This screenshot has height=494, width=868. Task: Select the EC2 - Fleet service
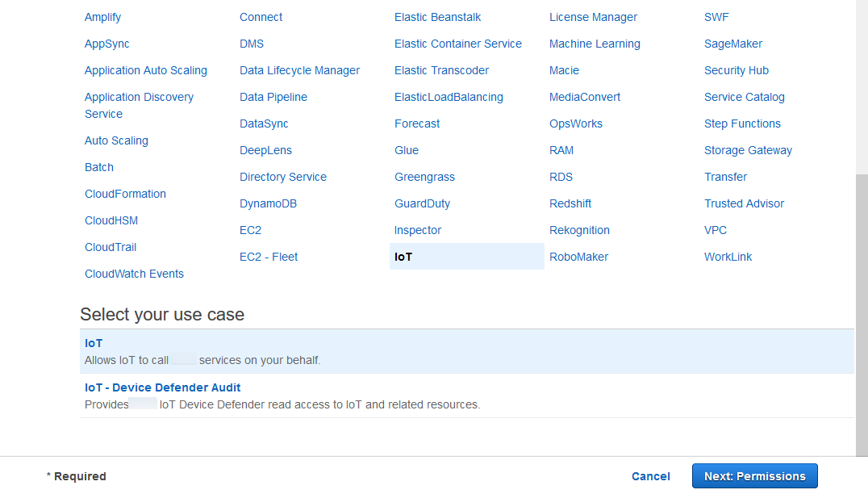coord(269,257)
